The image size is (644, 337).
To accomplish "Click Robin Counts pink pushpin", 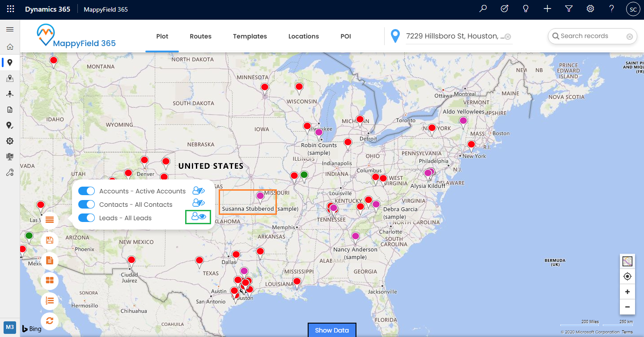I will click(318, 133).
